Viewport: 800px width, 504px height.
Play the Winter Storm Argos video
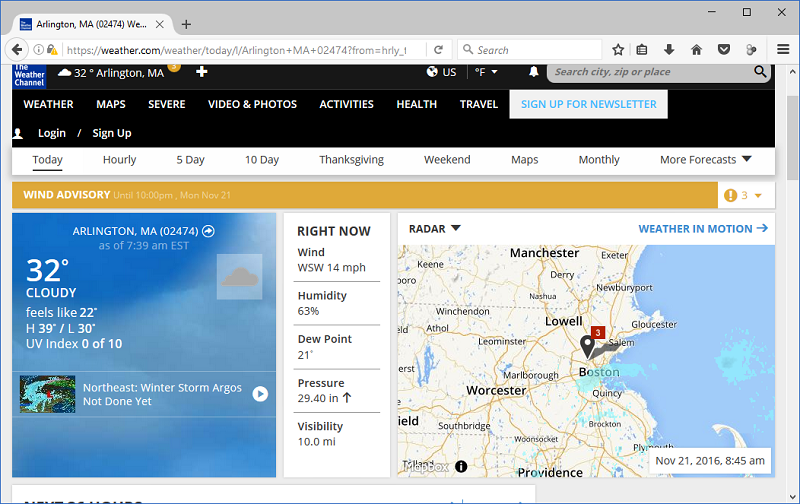(260, 394)
